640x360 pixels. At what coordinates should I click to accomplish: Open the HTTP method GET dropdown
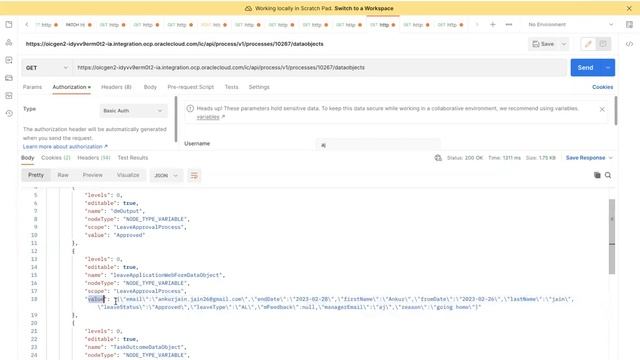47,68
